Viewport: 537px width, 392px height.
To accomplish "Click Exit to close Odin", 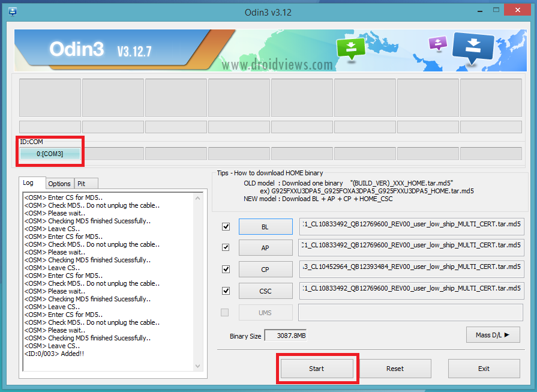I will coord(484,368).
